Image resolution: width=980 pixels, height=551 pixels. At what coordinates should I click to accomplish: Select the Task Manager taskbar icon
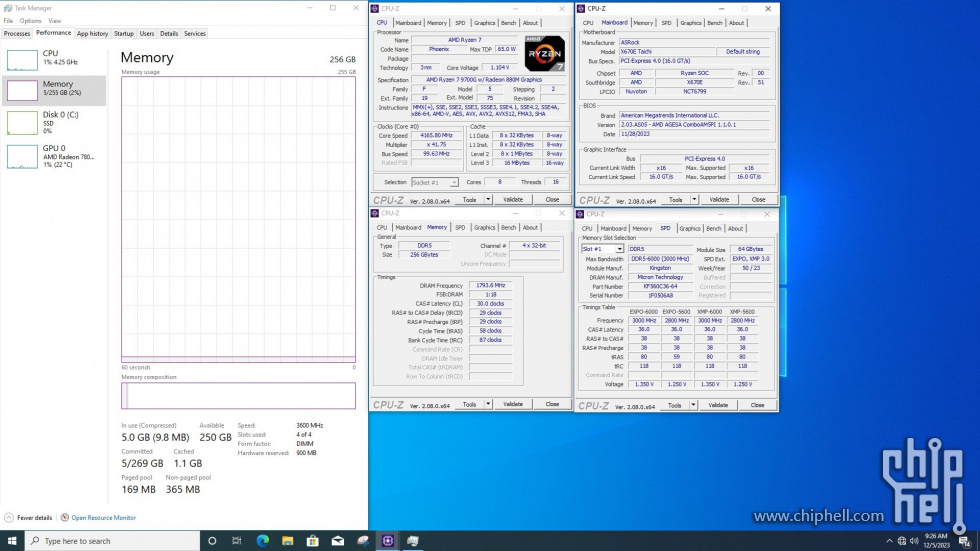412,540
